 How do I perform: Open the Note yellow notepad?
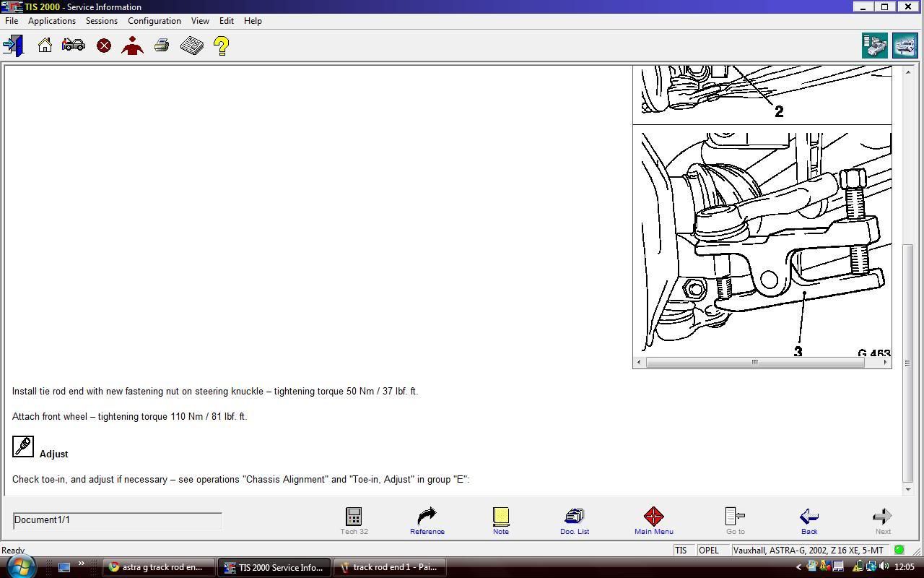500,520
